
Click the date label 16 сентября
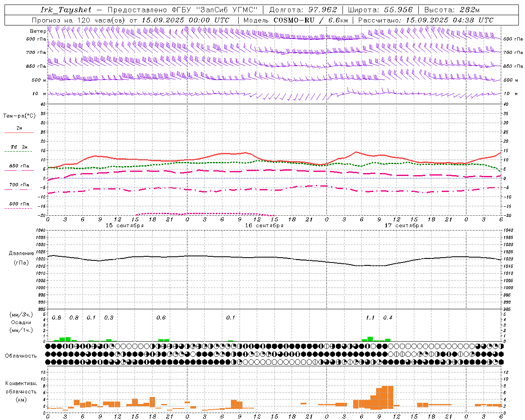264,226
